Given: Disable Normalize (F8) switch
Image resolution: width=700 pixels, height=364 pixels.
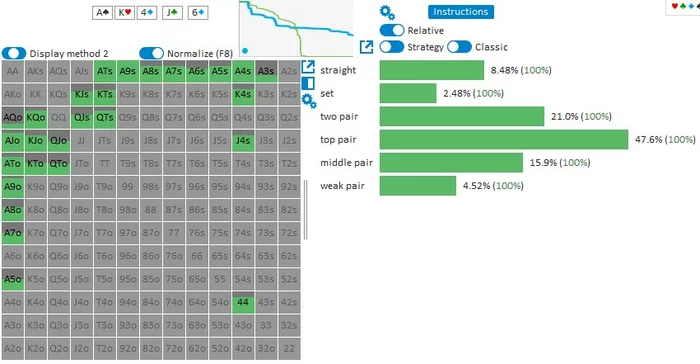Looking at the screenshot, I should (151, 53).
